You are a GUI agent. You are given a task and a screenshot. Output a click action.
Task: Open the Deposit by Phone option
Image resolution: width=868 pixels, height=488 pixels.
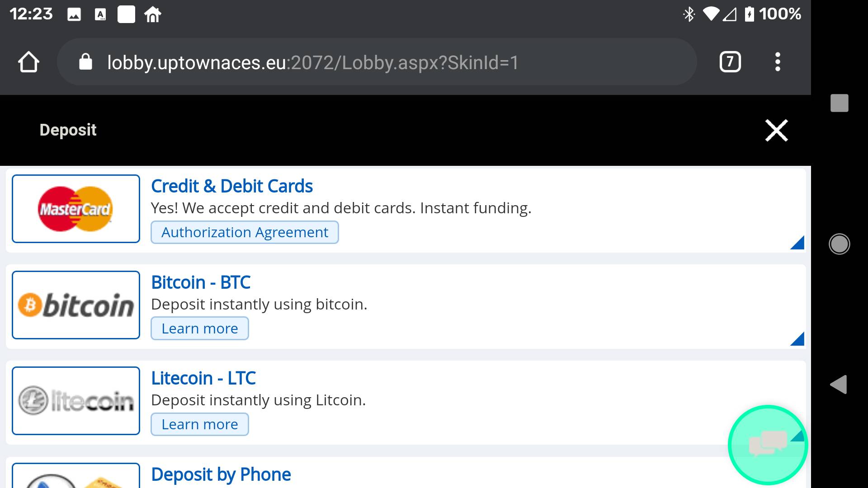pyautogui.click(x=221, y=474)
